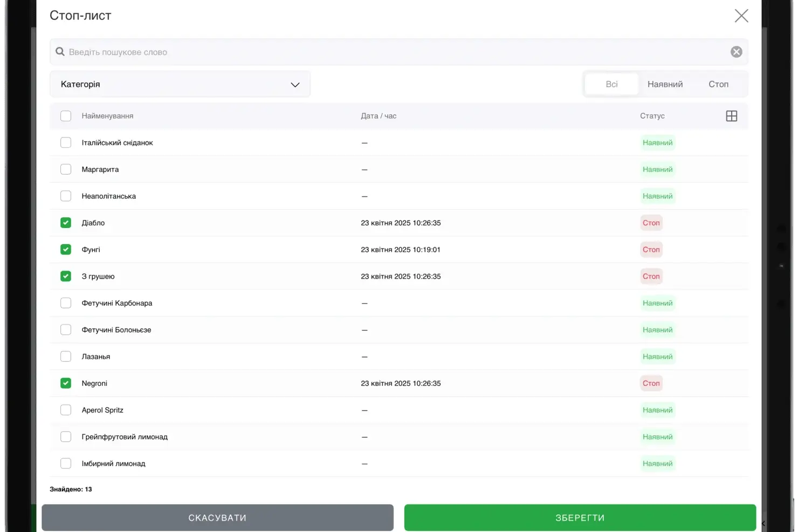
Task: Click the Стоп status badge for Фунгі
Action: point(651,250)
